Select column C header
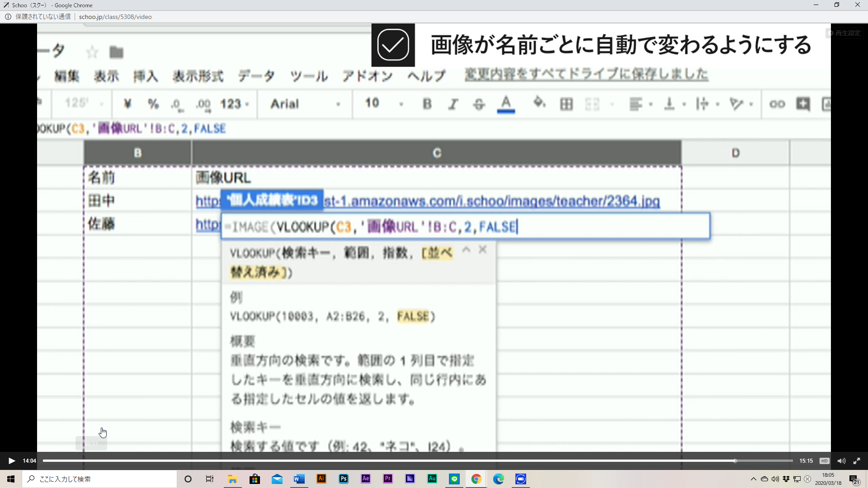This screenshot has width=868, height=488. click(437, 153)
